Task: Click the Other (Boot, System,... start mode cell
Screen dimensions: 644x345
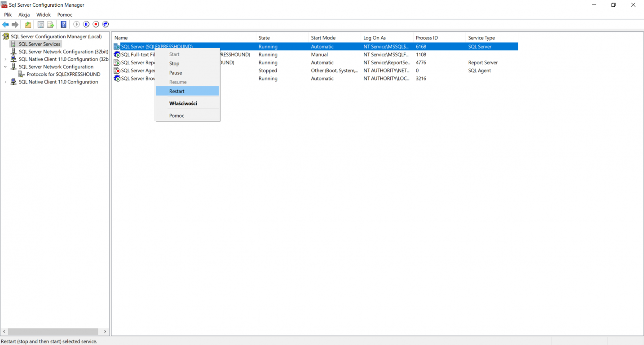Action: pyautogui.click(x=334, y=71)
